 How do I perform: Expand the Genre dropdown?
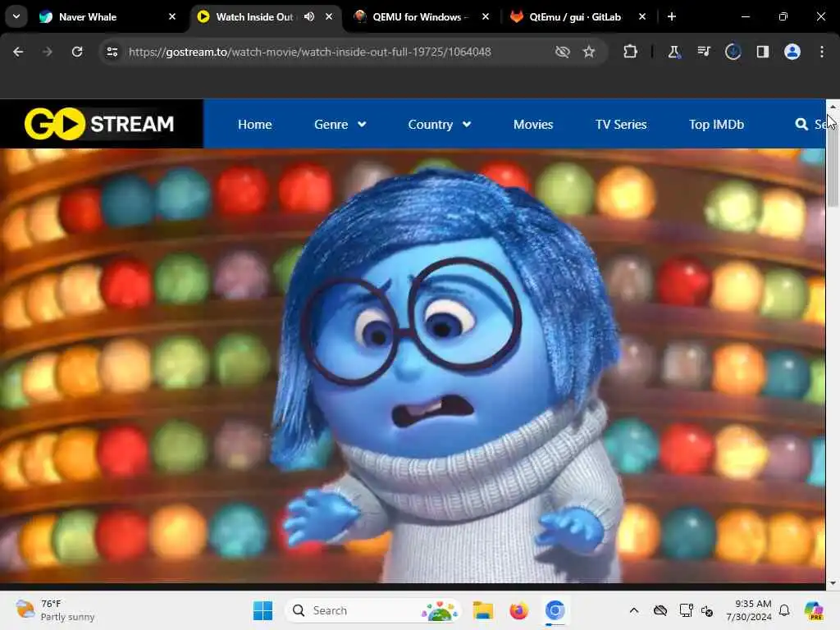[340, 125]
